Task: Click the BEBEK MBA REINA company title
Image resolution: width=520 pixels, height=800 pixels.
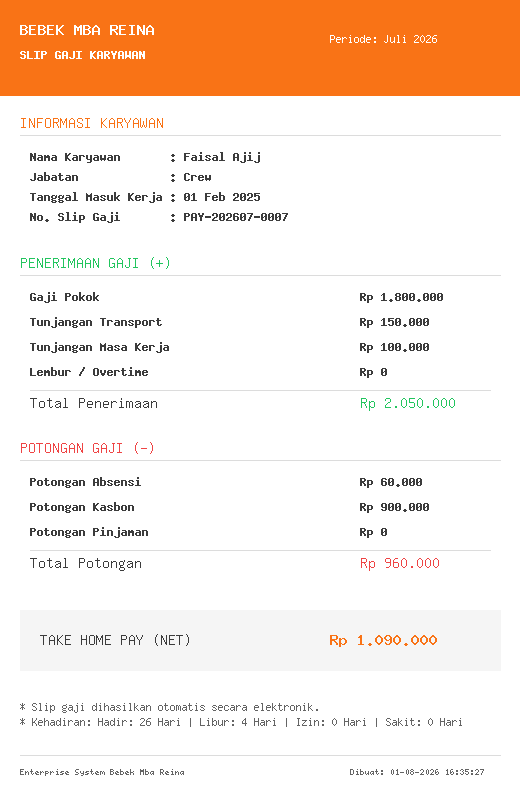Action: point(87,30)
